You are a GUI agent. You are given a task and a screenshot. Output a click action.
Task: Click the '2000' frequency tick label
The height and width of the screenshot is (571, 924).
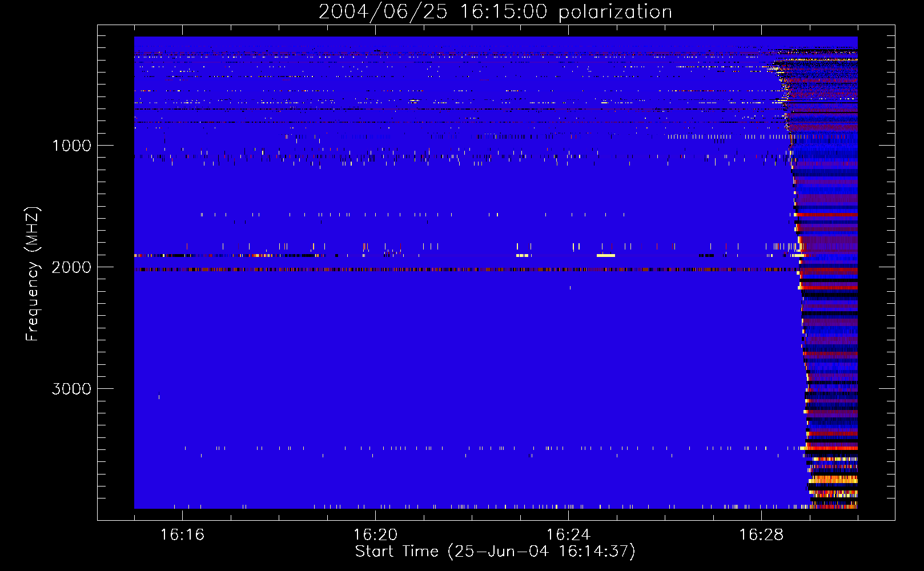click(72, 267)
